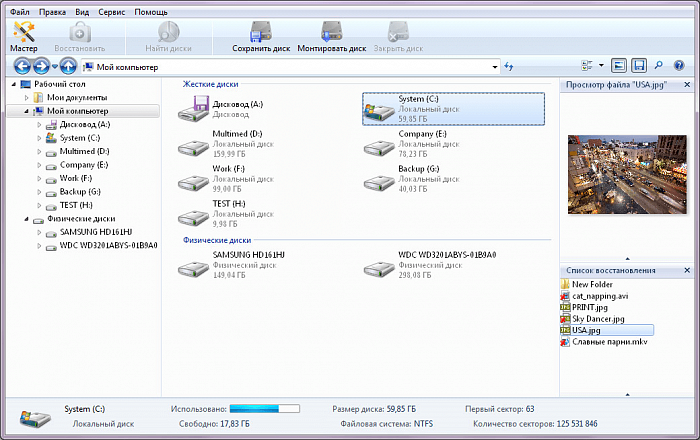This screenshot has width=700, height=440.
Task: Open the Вид menu
Action: click(x=82, y=12)
